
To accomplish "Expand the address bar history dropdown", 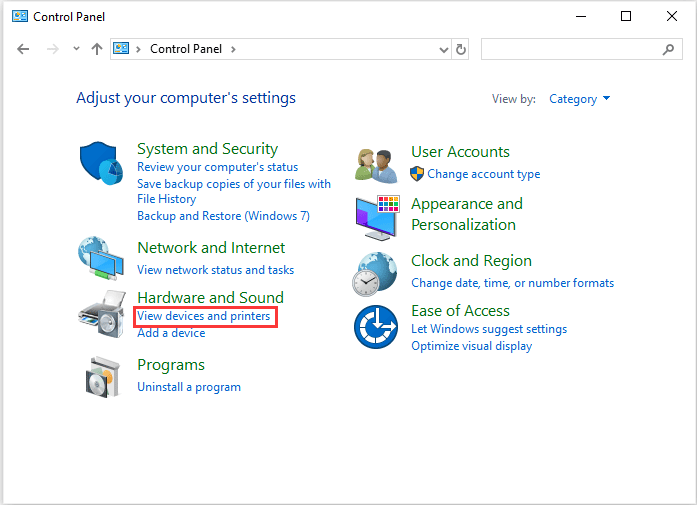I will tap(444, 49).
